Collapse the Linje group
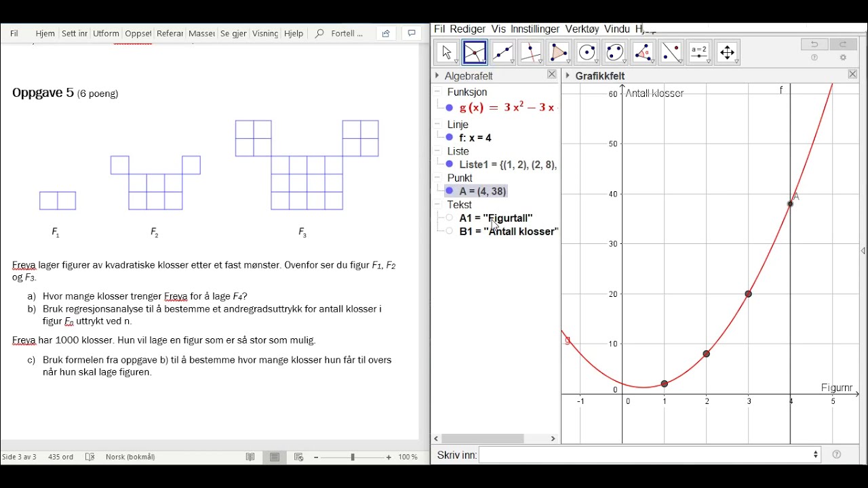The width and height of the screenshot is (868, 488). [x=438, y=125]
